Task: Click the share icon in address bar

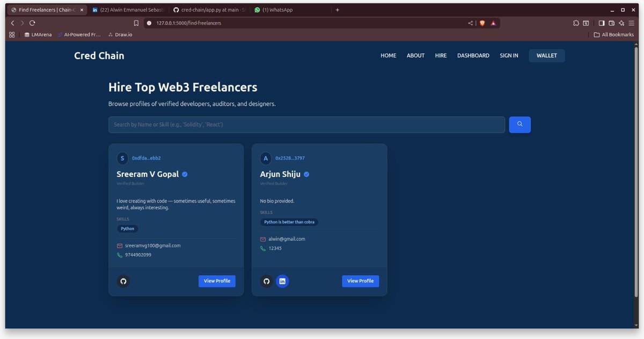Action: [471, 23]
